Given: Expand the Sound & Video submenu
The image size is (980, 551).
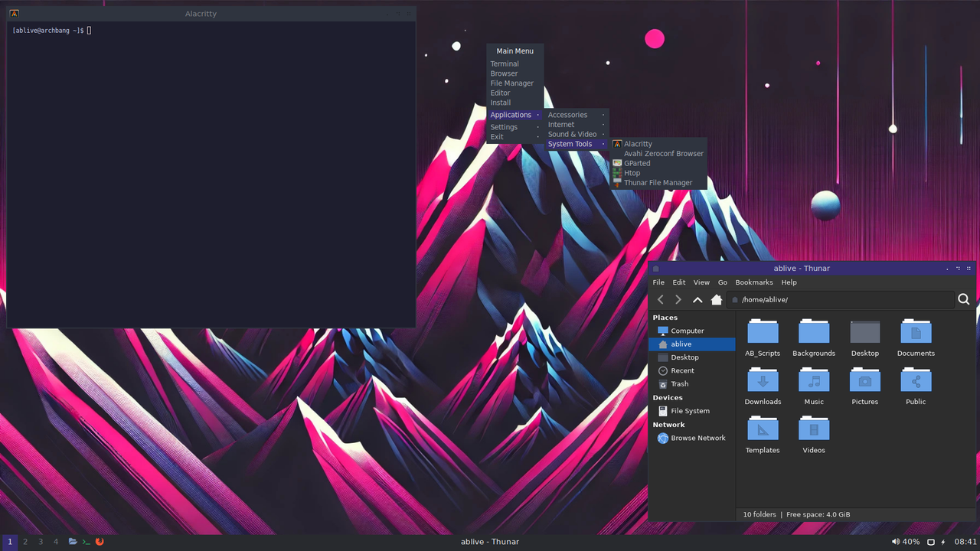Looking at the screenshot, I should coord(577,134).
